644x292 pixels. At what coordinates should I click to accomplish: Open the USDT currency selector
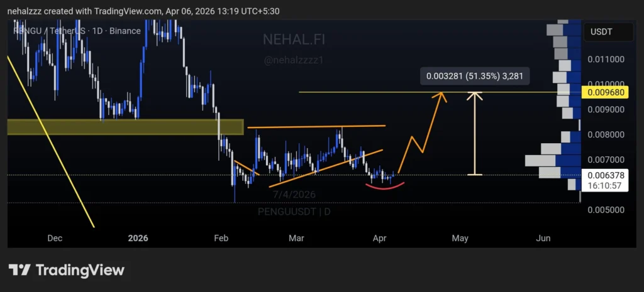609,31
